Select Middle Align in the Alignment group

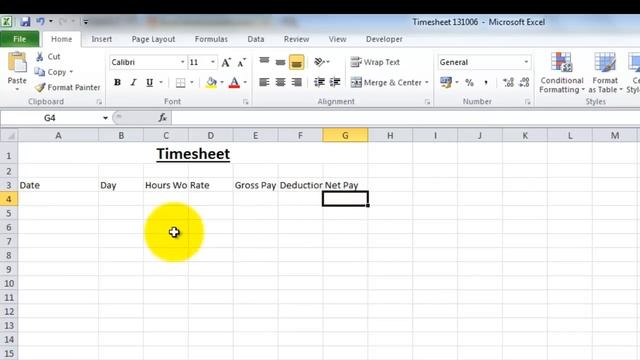point(280,62)
